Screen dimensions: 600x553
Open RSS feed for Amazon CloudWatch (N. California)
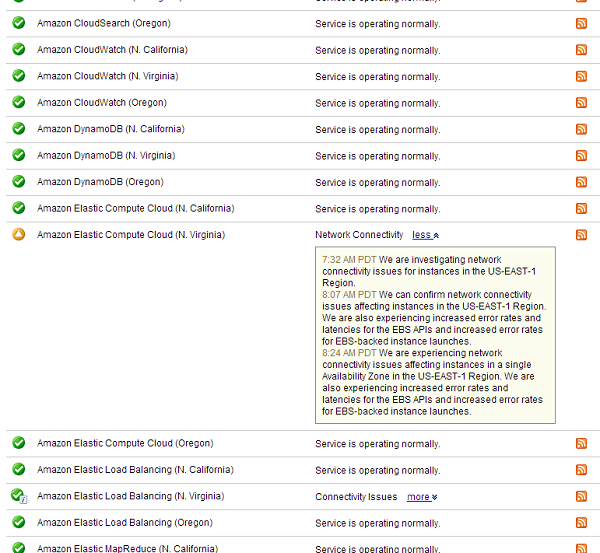point(581,50)
